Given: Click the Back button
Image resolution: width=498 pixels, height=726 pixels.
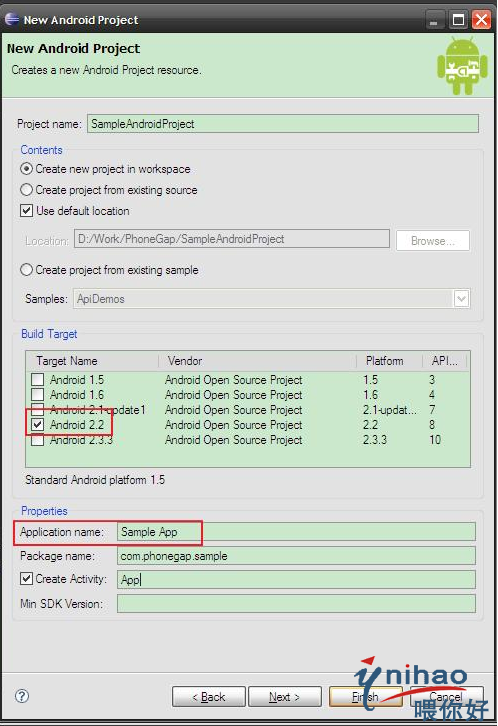Looking at the screenshot, I should [x=209, y=697].
